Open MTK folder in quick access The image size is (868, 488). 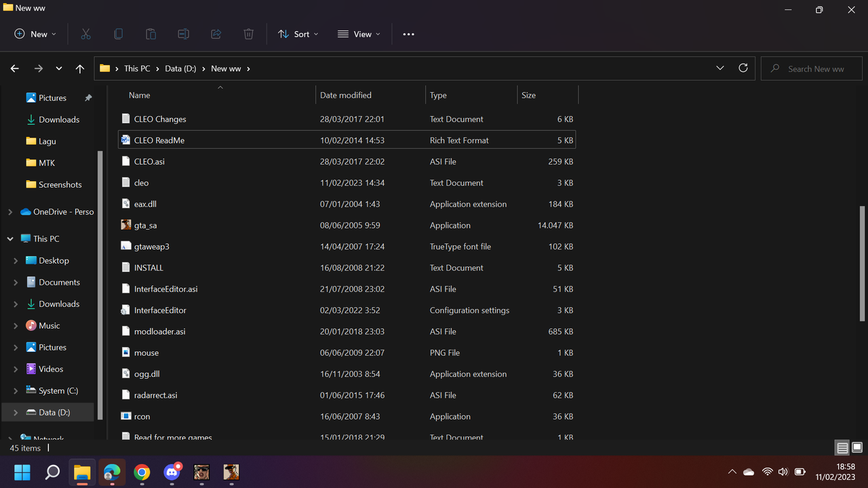(x=47, y=163)
